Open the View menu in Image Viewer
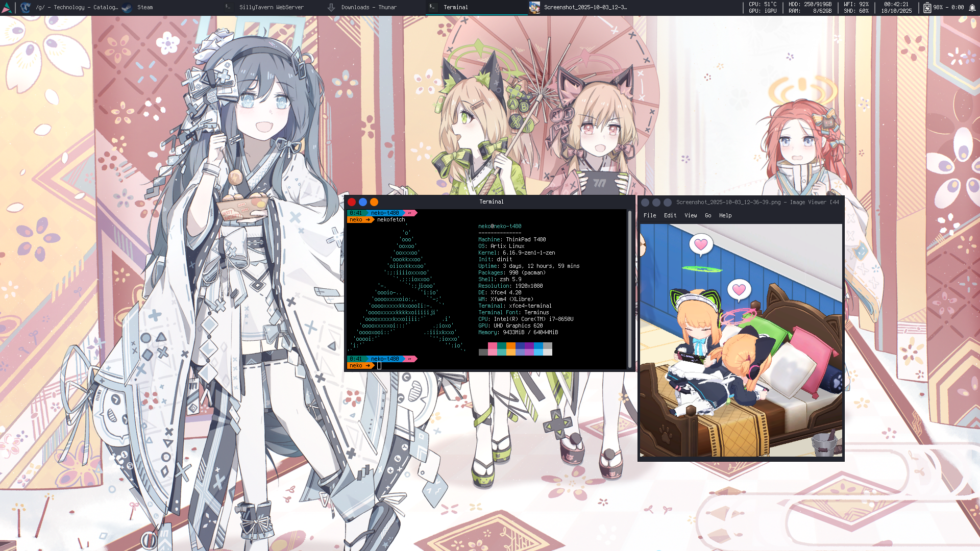The image size is (980, 551). pyautogui.click(x=691, y=215)
